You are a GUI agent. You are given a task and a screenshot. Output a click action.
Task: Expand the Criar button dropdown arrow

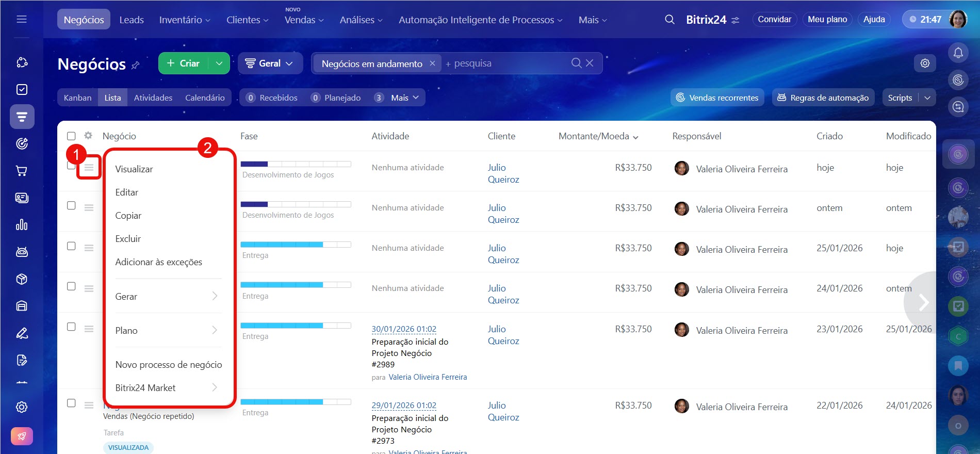tap(219, 63)
